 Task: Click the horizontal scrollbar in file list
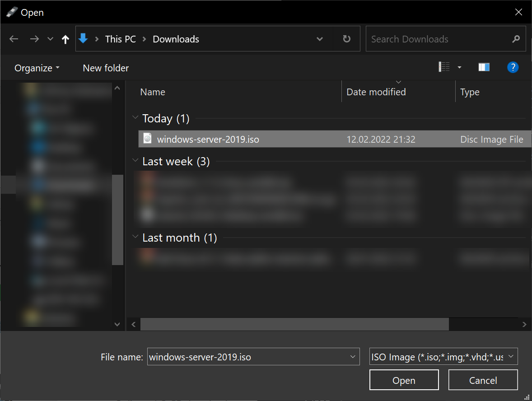pos(294,324)
